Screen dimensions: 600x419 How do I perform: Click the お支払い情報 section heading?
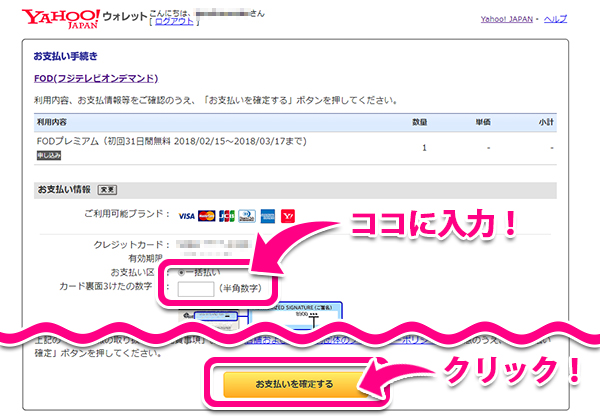pyautogui.click(x=64, y=189)
